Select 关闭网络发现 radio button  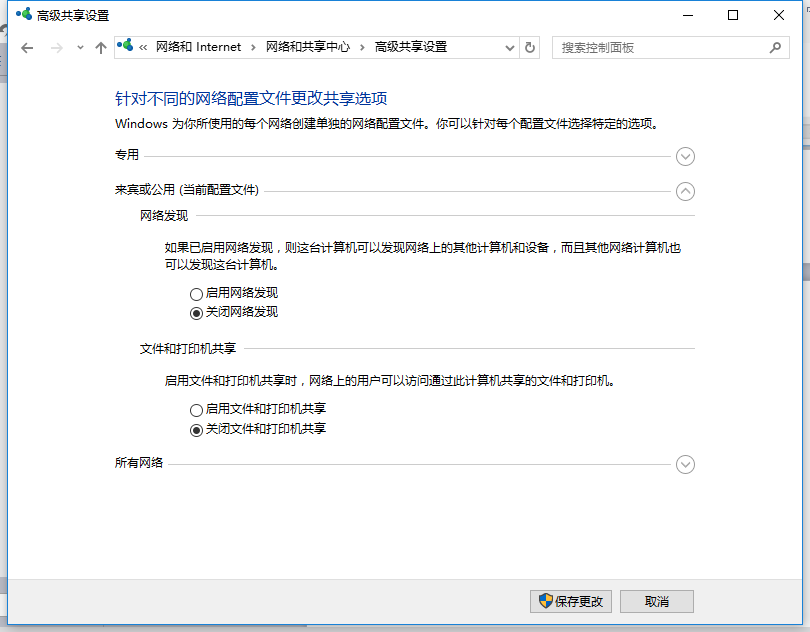(196, 312)
